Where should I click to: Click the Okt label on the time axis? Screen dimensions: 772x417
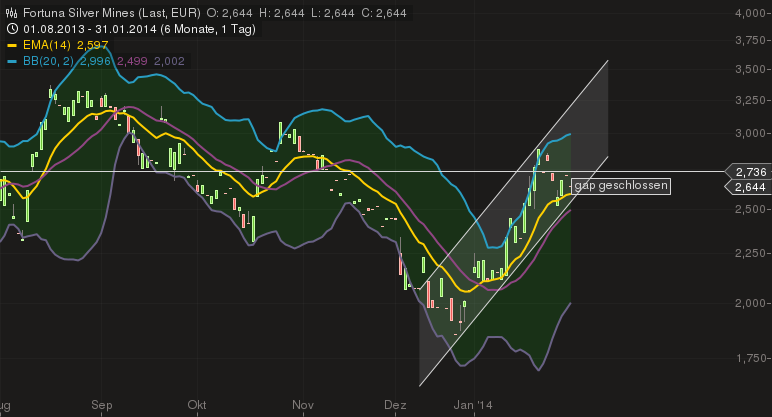point(197,407)
